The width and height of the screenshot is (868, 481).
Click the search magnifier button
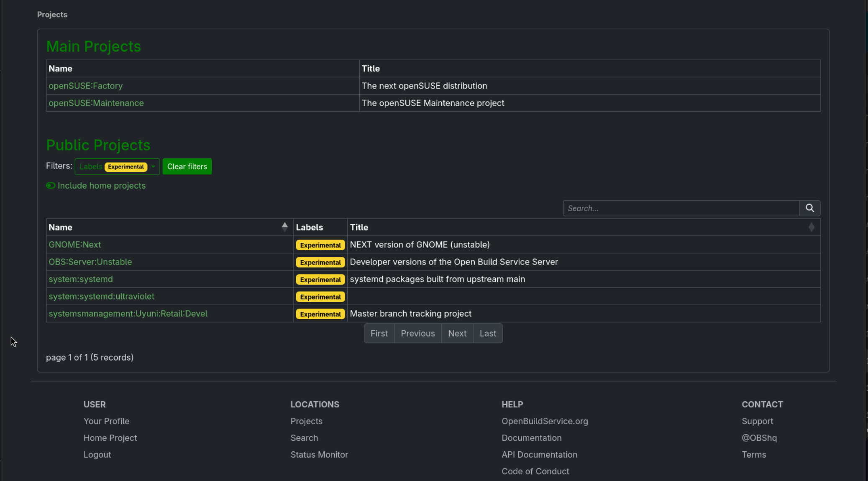(x=809, y=208)
